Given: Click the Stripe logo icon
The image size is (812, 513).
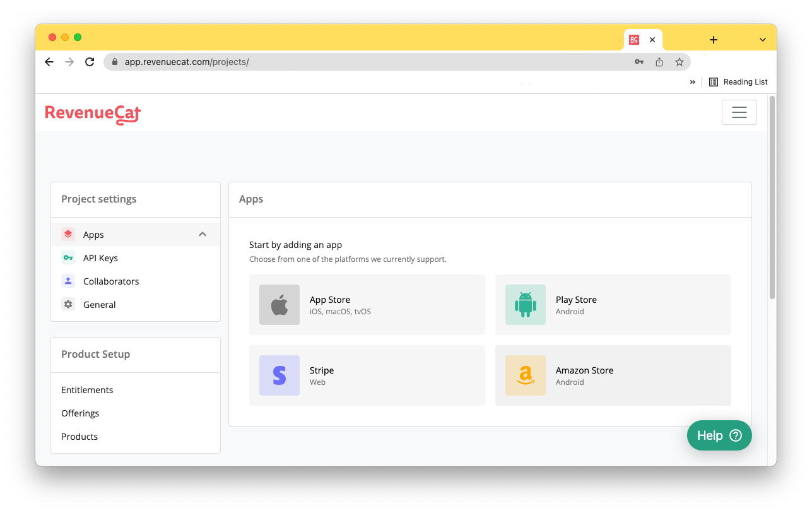Looking at the screenshot, I should click(279, 375).
